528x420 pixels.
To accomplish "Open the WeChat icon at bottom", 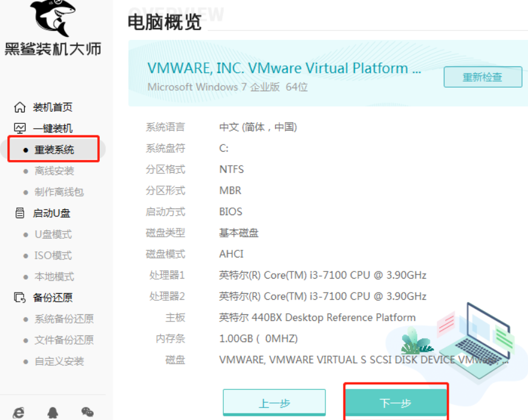I will pos(88,412).
